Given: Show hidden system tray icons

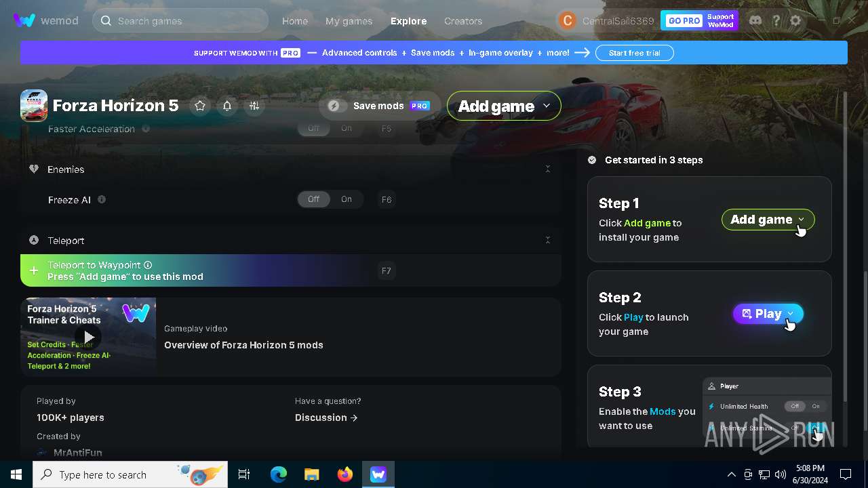Looking at the screenshot, I should (731, 474).
